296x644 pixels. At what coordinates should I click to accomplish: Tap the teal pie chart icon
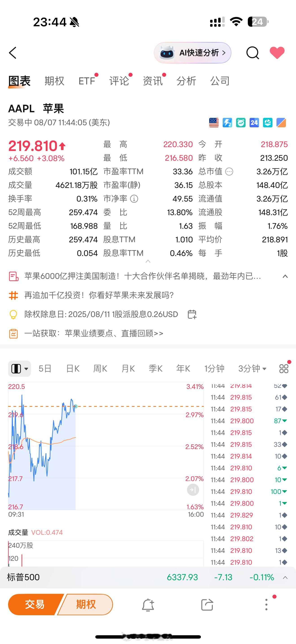coord(268,123)
